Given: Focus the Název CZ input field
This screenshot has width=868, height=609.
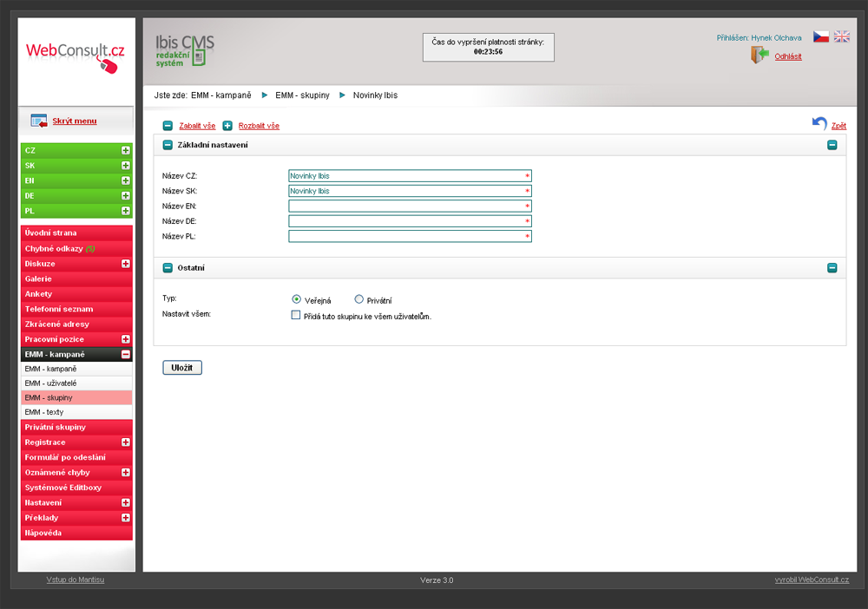Looking at the screenshot, I should click(x=411, y=176).
